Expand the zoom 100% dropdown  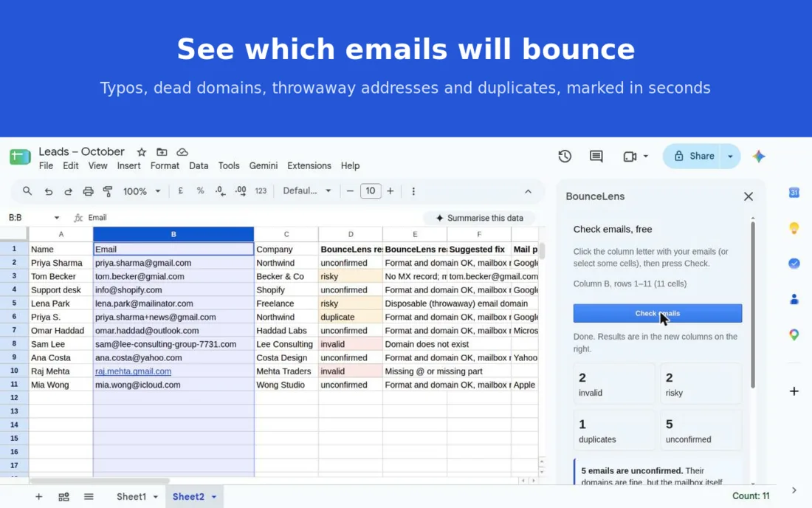pos(157,191)
